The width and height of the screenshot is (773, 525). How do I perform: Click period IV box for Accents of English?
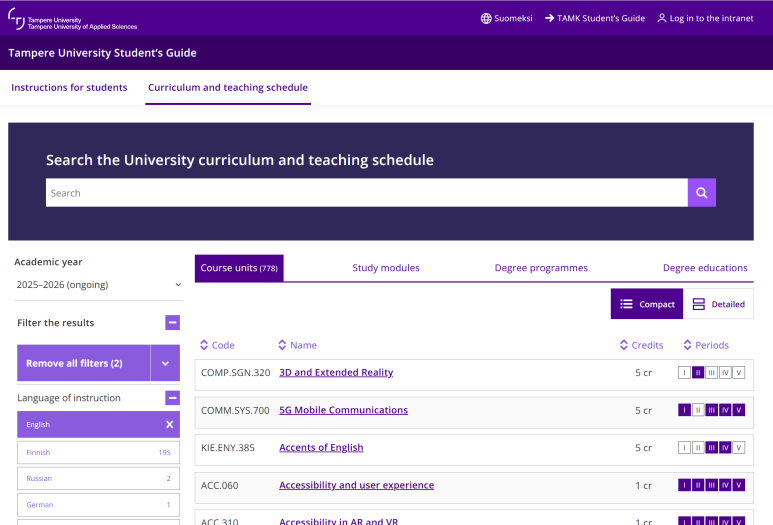[725, 448]
